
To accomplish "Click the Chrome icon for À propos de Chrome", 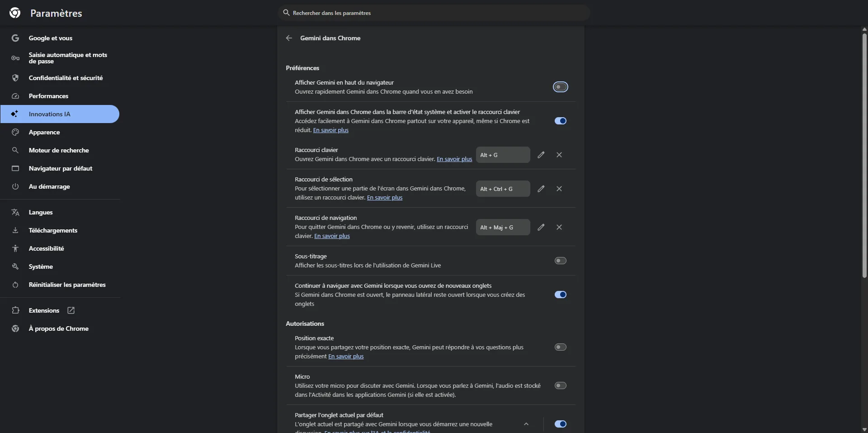I will click(15, 328).
